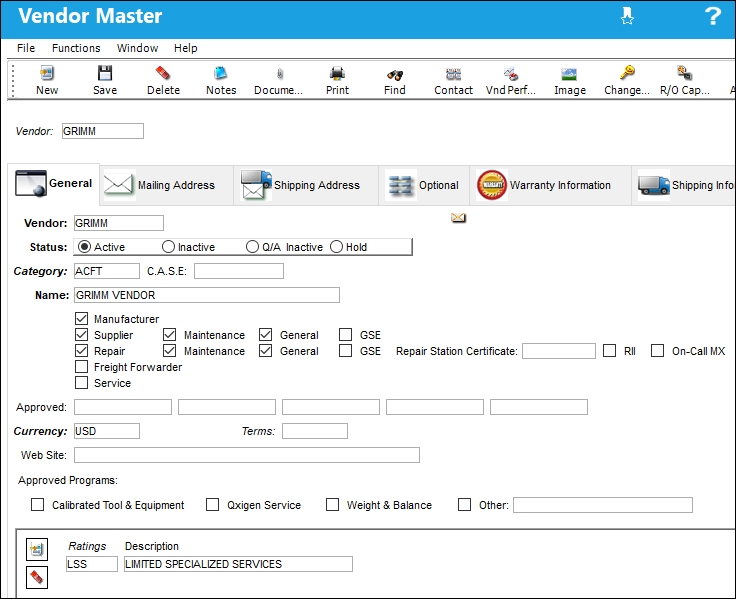Viewport: 736px width, 599px height.
Task: Toggle GSE checkbox in the Repair row
Action: (345, 351)
